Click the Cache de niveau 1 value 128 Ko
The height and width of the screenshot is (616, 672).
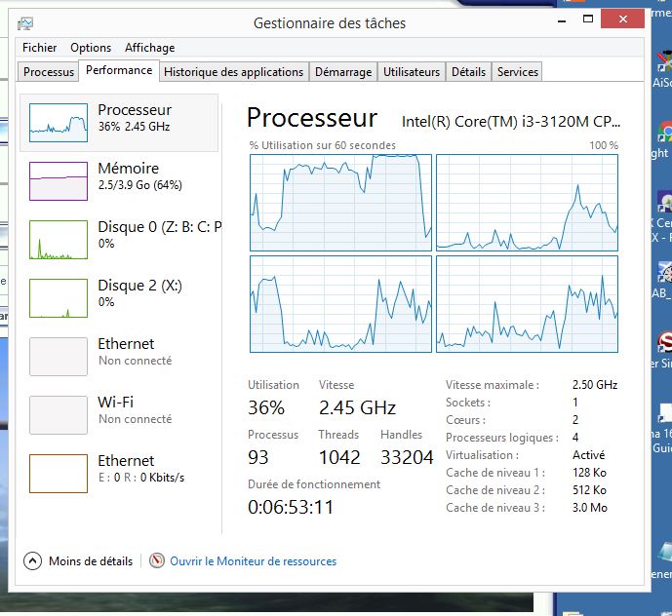(x=589, y=473)
